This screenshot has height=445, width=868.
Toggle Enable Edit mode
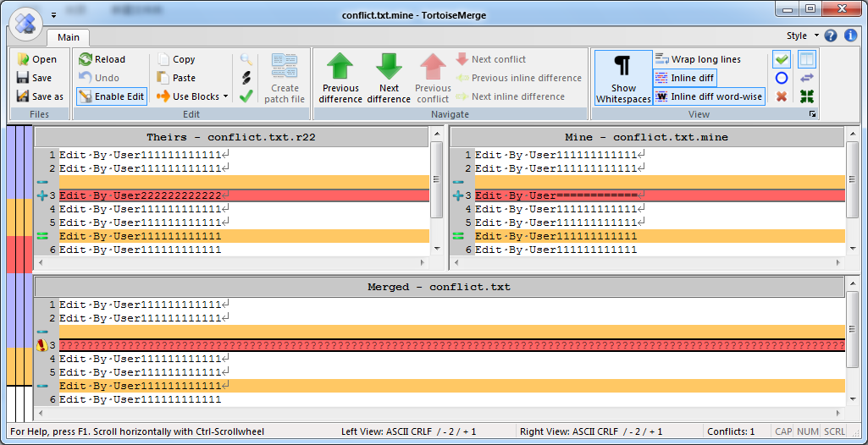pos(111,96)
